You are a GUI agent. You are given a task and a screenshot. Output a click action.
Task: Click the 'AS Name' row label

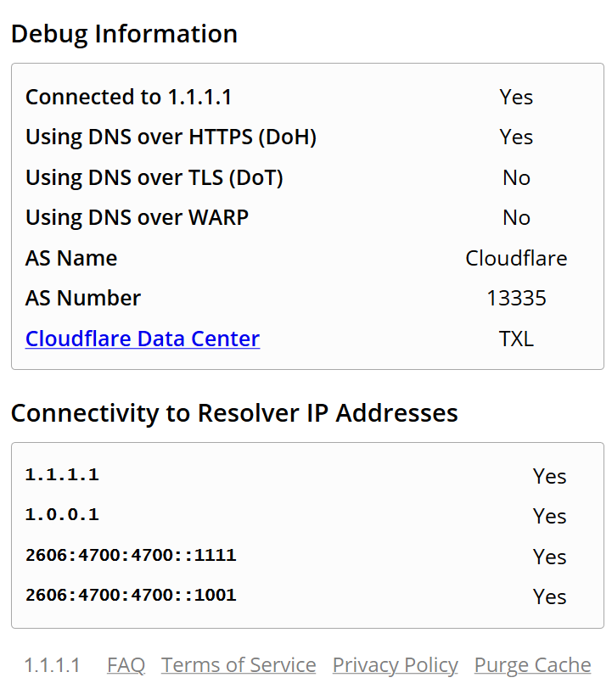pos(71,258)
